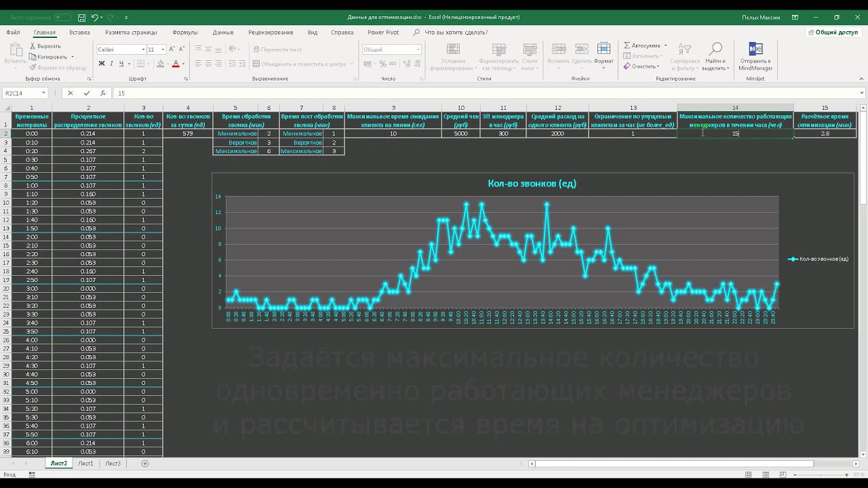Switch to the Рецензирование ribbon tab
This screenshot has height=488, width=868.
tap(271, 33)
